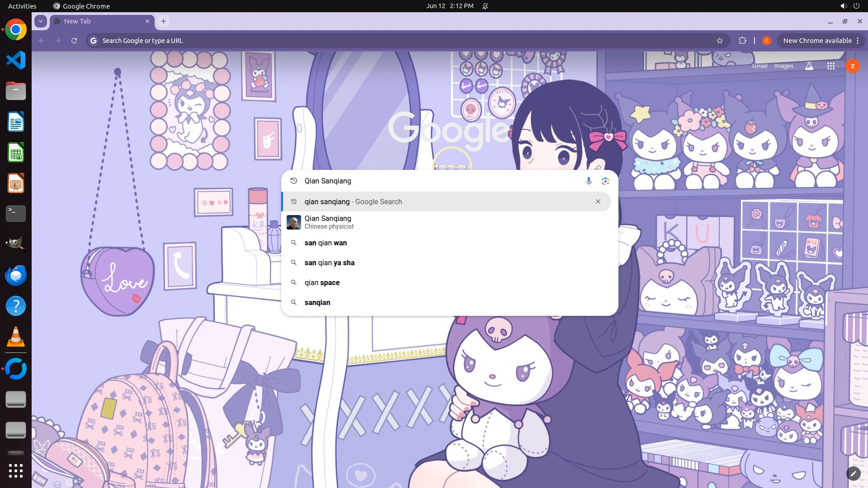This screenshot has height=488, width=868.
Task: Open the Extensions puzzle icon
Action: pyautogui.click(x=742, y=41)
